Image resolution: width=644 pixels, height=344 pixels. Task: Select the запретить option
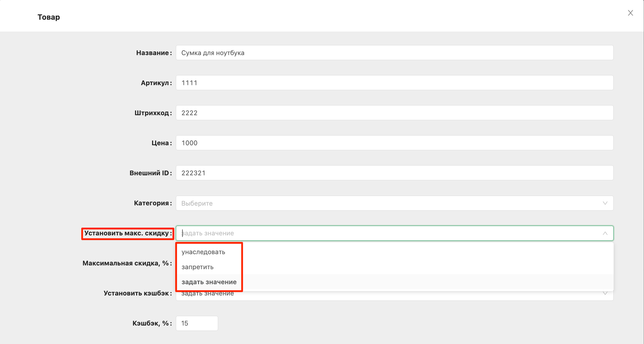point(197,267)
